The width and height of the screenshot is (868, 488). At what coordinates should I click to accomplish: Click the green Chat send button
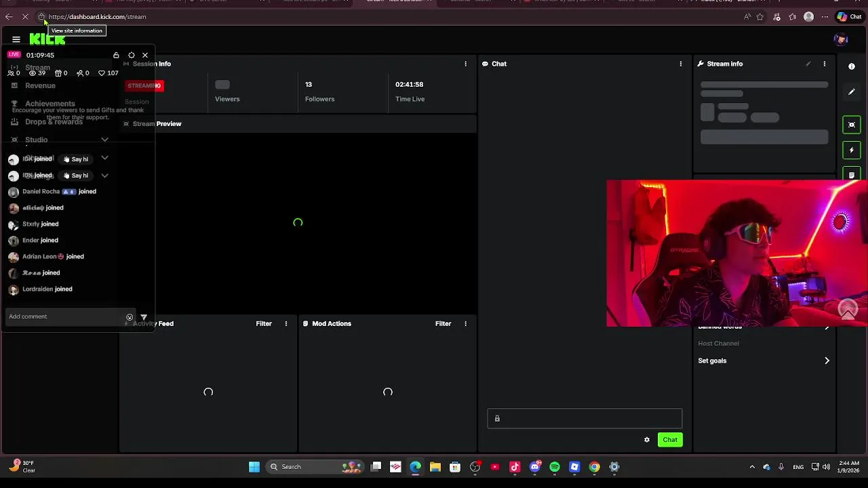point(670,440)
